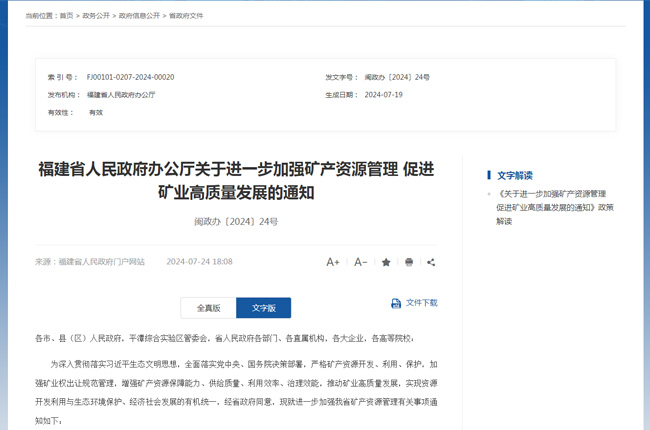
Task: Switch to 全真版 tab
Action: coord(208,308)
